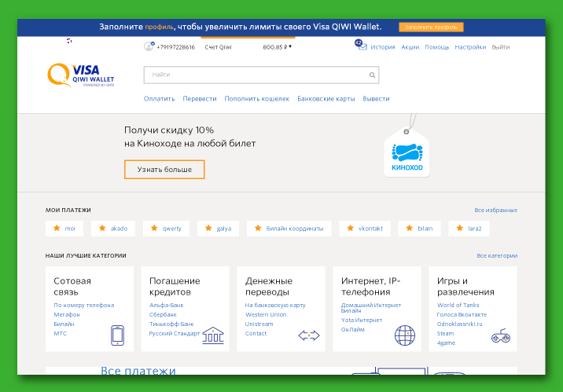The image size is (563, 392).
Task: Click the star icon next to vkontakt
Action: [x=351, y=228]
